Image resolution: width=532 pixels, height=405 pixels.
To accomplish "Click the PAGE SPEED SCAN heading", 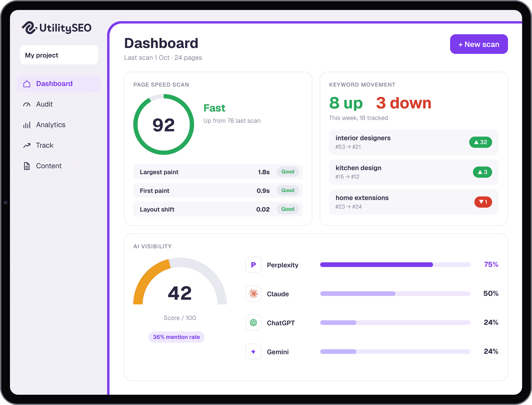I will (161, 85).
